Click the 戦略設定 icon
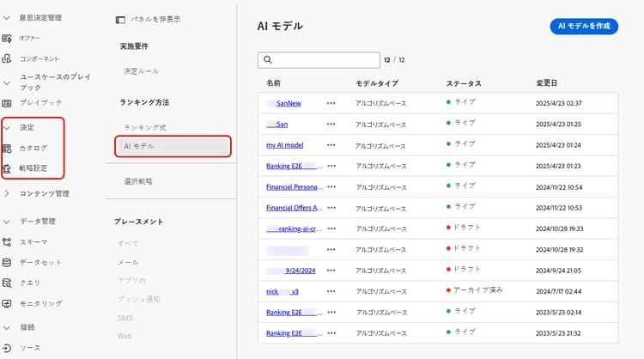Viewport: 644px width, 359px height. pyautogui.click(x=7, y=168)
